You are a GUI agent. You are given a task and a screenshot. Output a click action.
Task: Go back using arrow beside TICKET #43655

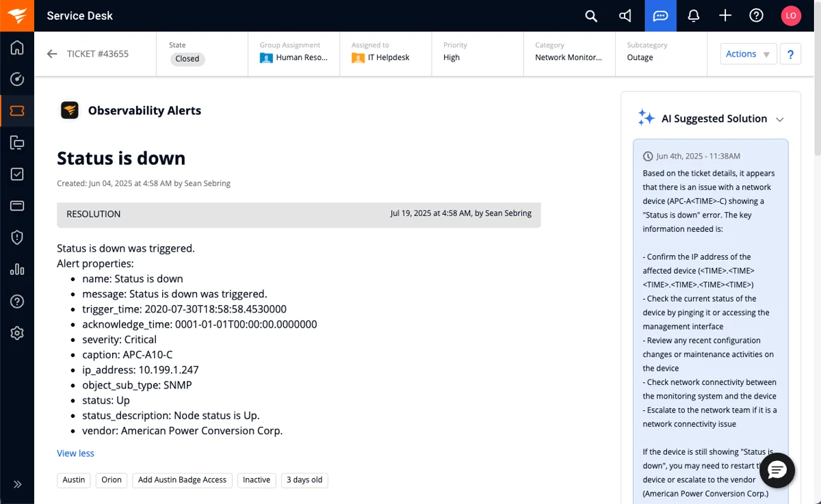point(52,54)
